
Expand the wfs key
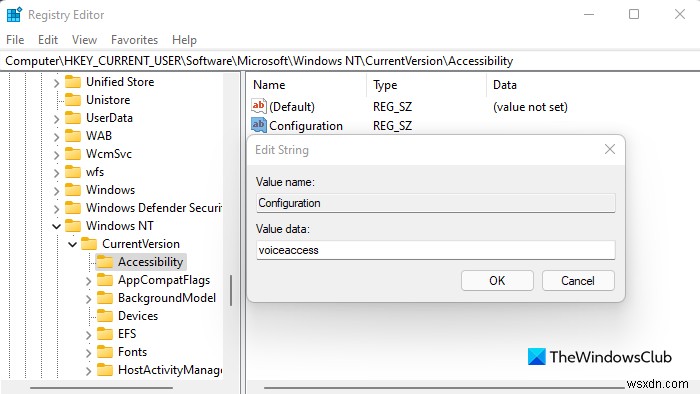click(56, 173)
